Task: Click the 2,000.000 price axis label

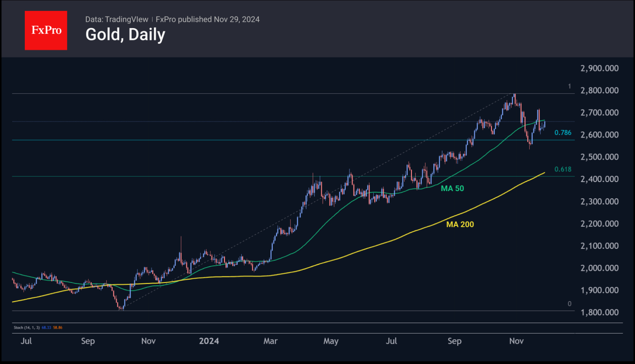Action: point(600,268)
